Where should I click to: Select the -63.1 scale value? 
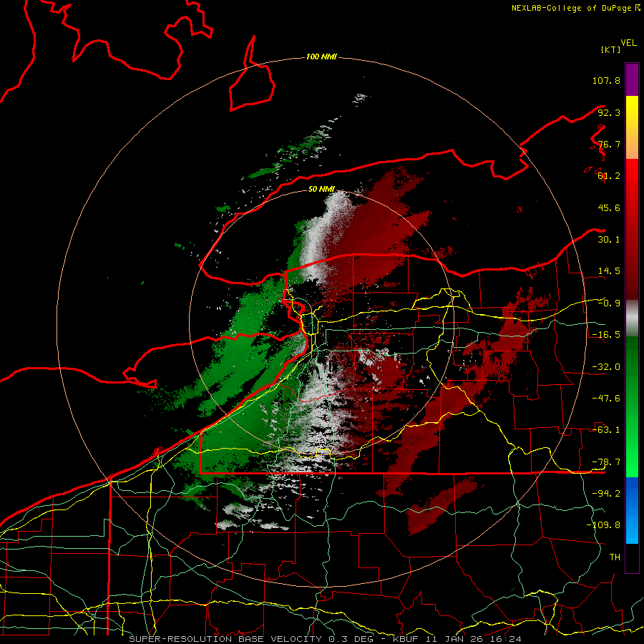606,430
